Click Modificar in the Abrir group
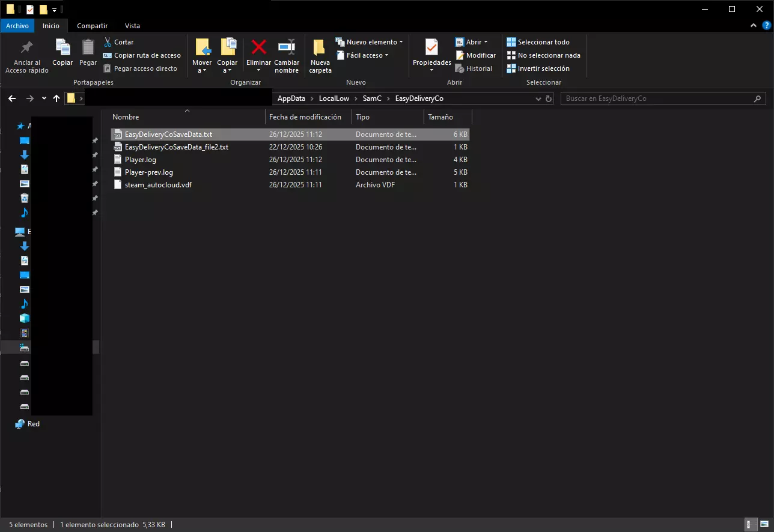This screenshot has width=774, height=532. [475, 55]
